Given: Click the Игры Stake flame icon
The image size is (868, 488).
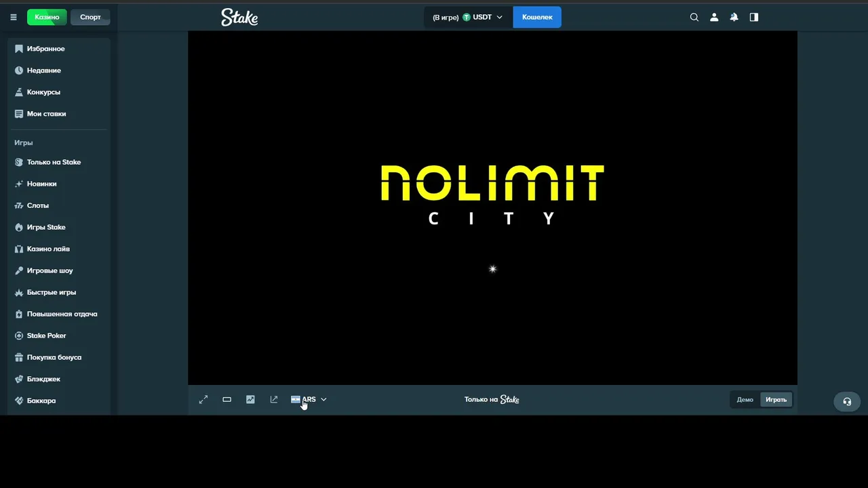Looking at the screenshot, I should (x=19, y=227).
